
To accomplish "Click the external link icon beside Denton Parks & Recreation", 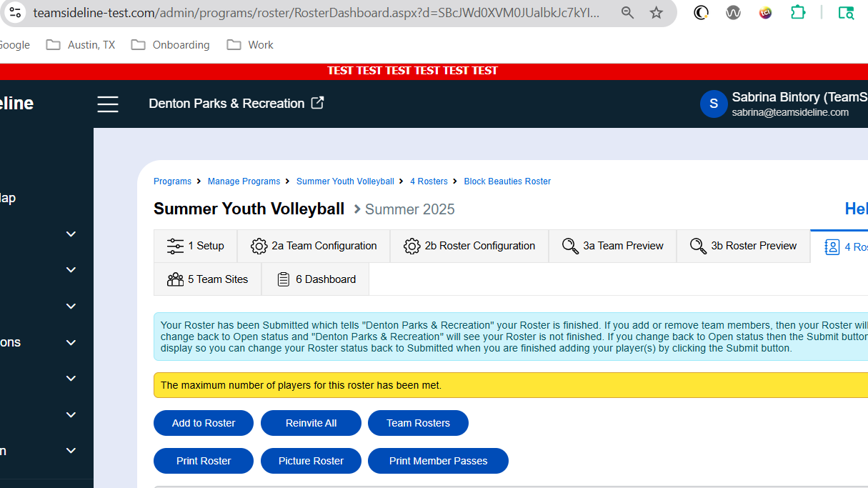I will tap(317, 103).
